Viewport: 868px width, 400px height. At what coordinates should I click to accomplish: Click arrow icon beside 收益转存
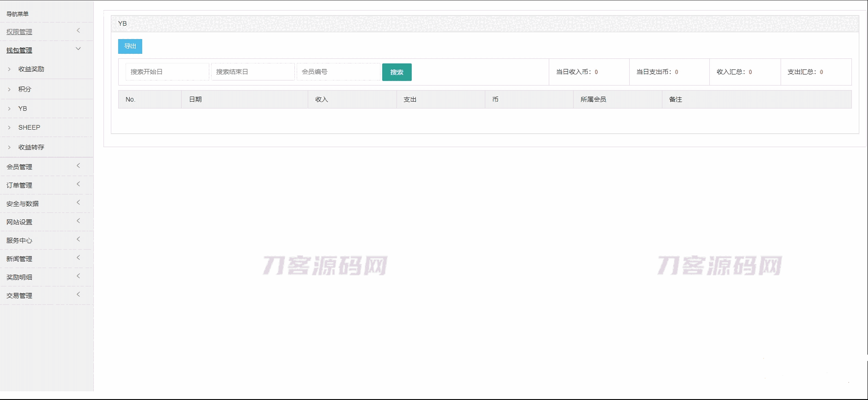click(x=9, y=148)
